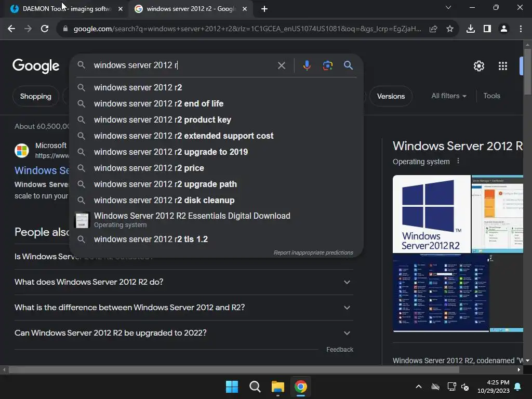Go back with the browser back arrow
Image resolution: width=532 pixels, height=399 pixels.
[11, 29]
